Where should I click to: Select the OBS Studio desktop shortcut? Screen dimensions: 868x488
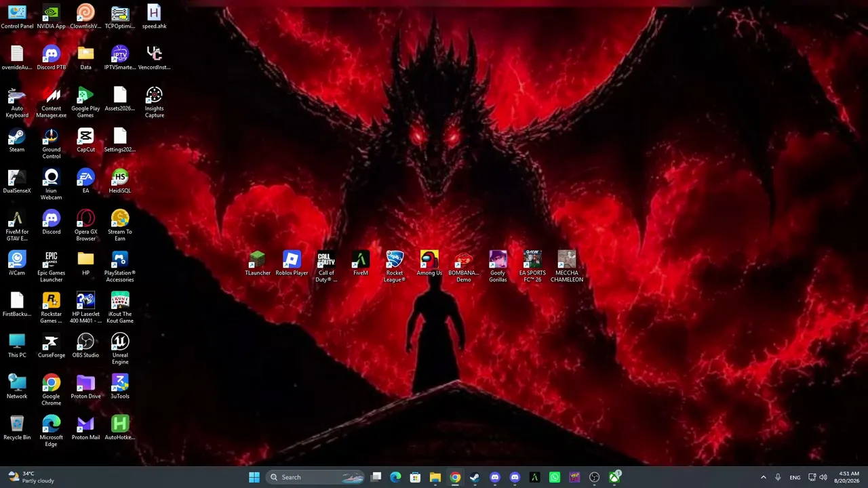tap(85, 346)
